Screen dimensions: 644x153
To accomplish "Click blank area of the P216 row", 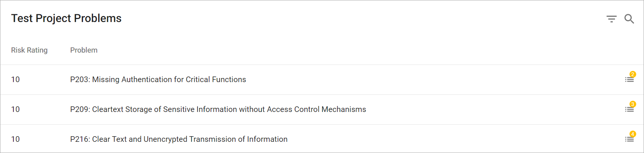I will point(446,139).
